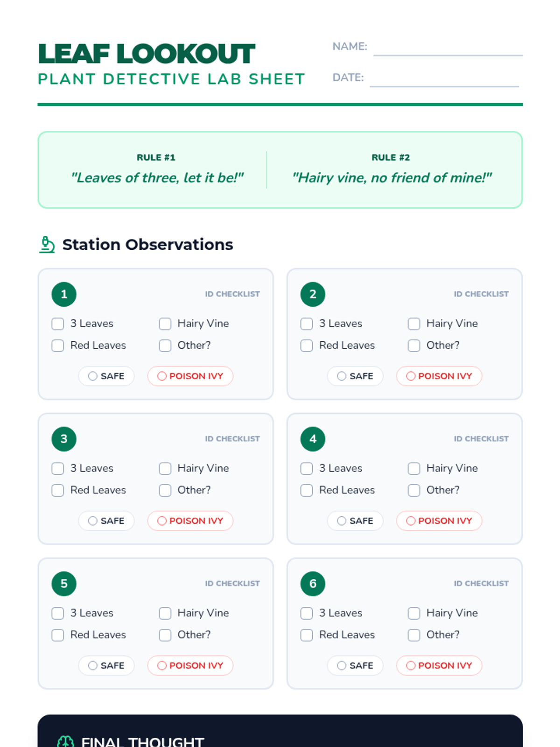Click the station 6 number badge
Image resolution: width=560 pixels, height=747 pixels.
coord(313,584)
